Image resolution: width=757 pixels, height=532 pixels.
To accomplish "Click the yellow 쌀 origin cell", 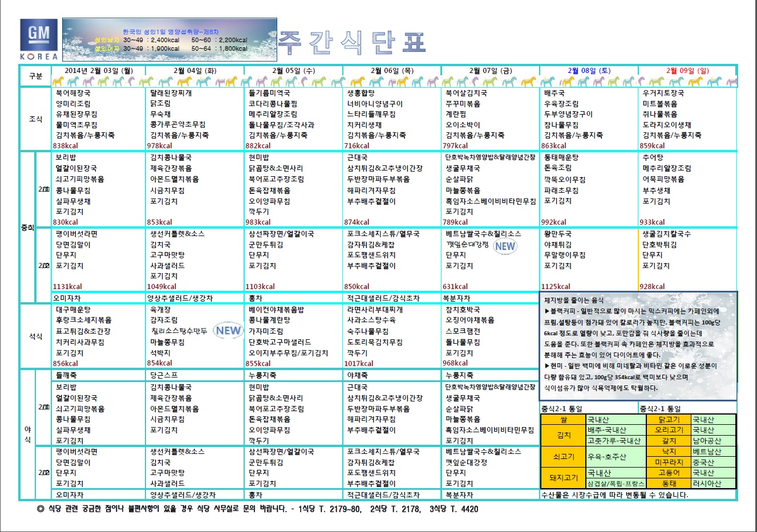I will click(x=563, y=420).
